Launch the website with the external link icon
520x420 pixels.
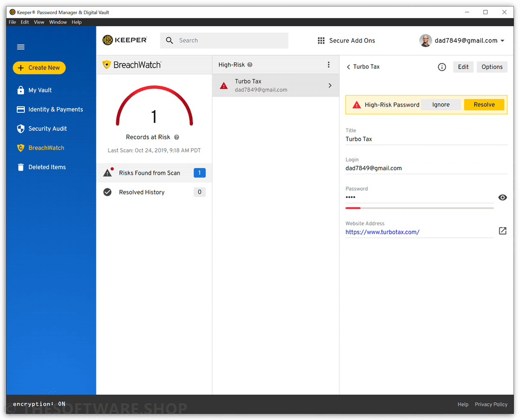pos(502,231)
